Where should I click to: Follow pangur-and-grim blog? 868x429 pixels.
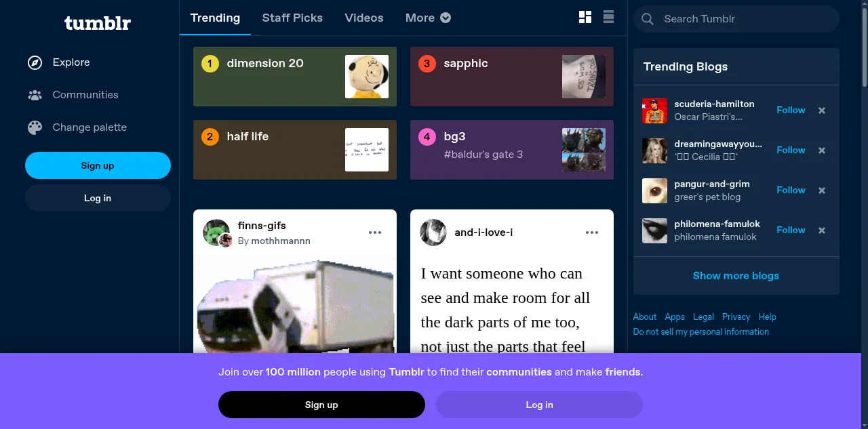(x=791, y=190)
